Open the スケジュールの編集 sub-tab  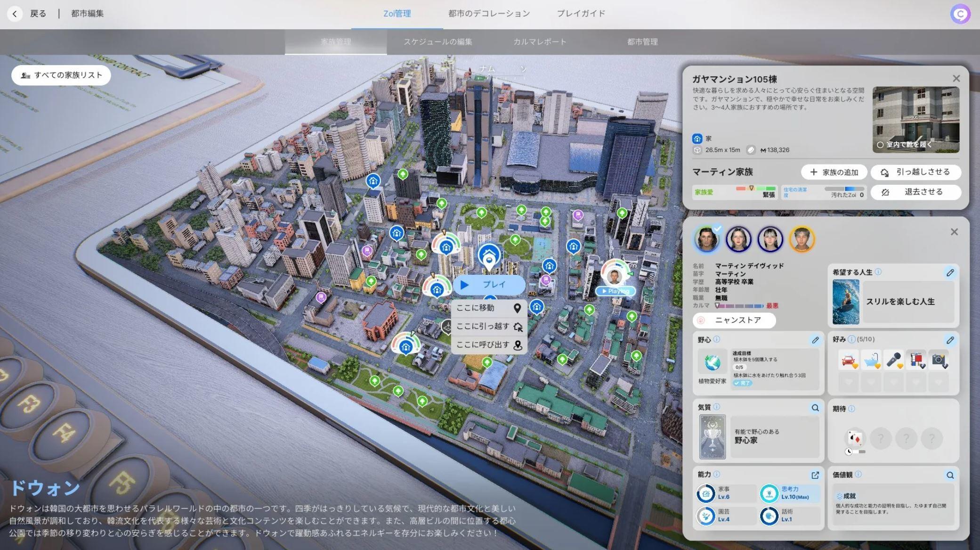click(437, 41)
